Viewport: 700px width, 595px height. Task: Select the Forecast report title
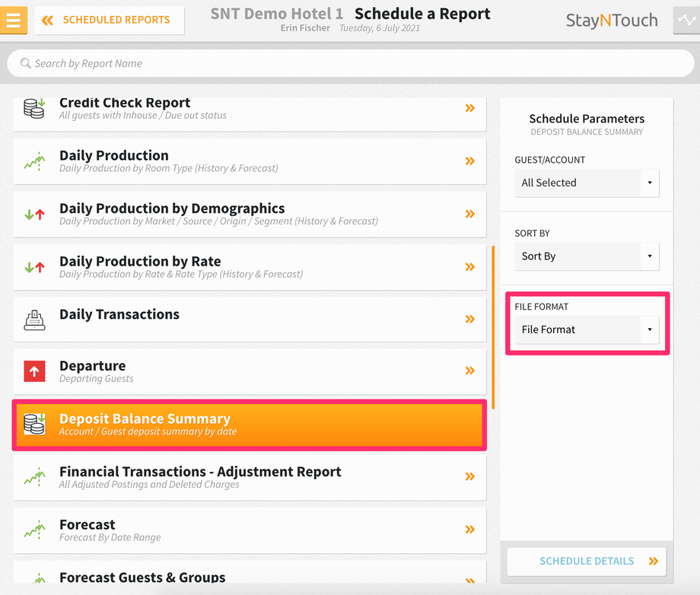87,525
